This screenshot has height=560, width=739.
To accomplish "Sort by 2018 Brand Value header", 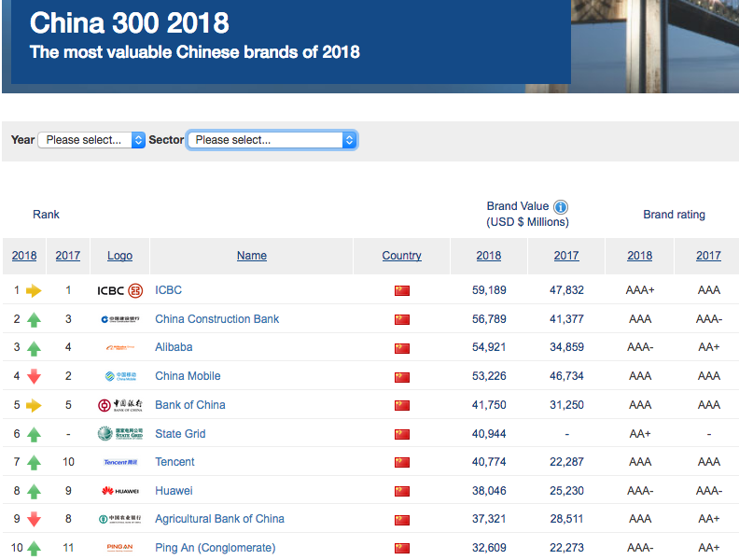I will coord(489,256).
